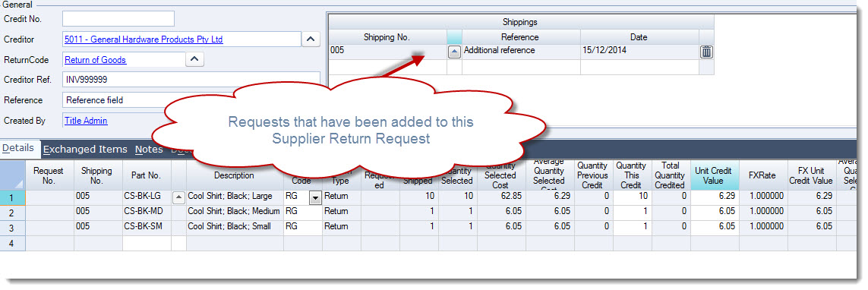
Task: Expand the Creditor lookup chevron
Action: click(x=311, y=39)
